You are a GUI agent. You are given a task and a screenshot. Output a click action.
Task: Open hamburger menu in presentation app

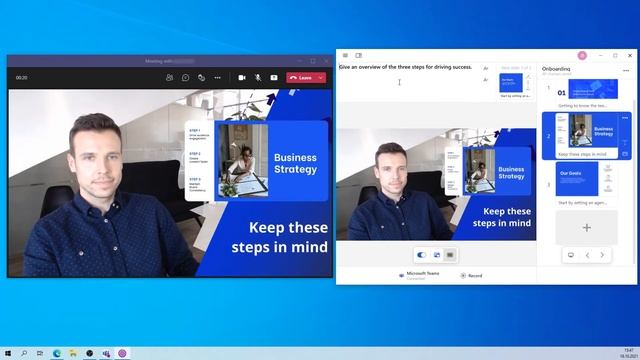pos(345,56)
